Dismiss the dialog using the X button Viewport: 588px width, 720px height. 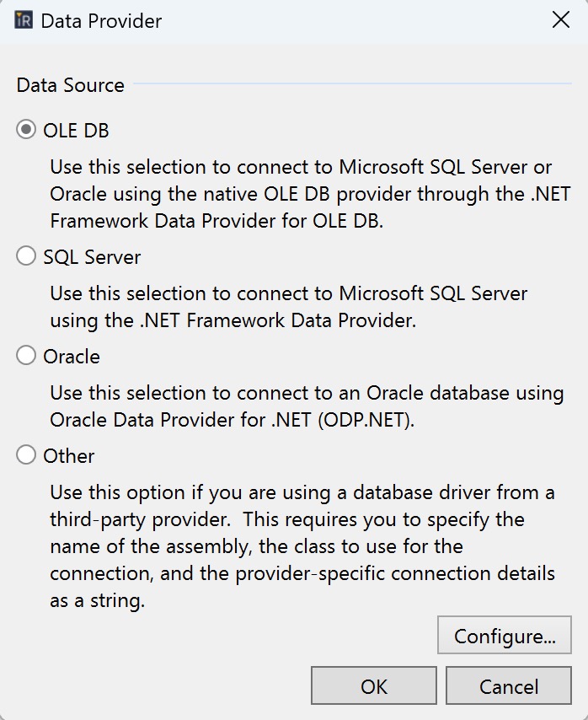tap(562, 19)
